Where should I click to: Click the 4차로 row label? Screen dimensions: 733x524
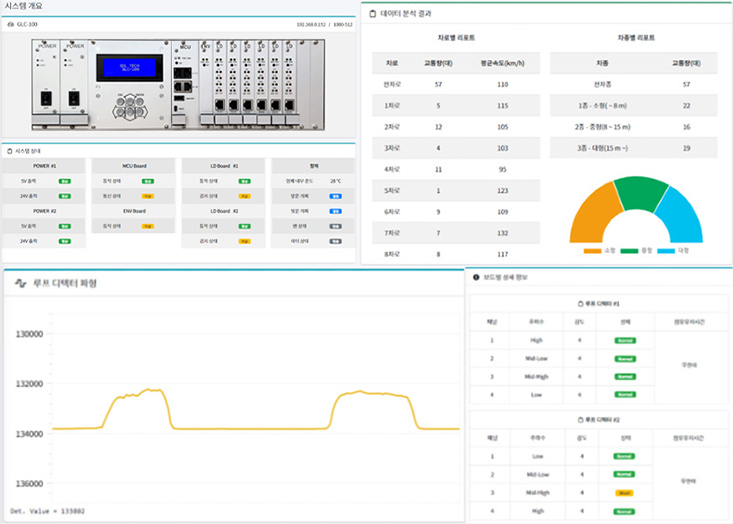pos(392,170)
